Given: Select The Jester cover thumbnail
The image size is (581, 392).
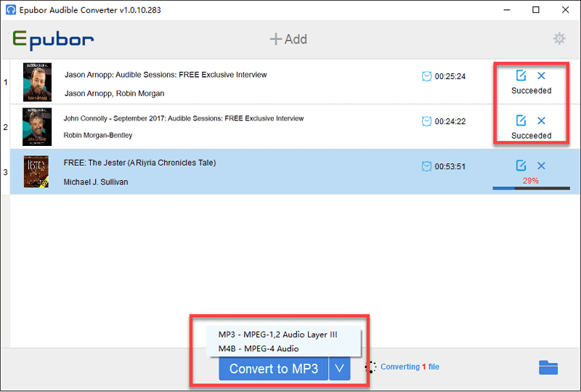Looking at the screenshot, I should pos(36,171).
